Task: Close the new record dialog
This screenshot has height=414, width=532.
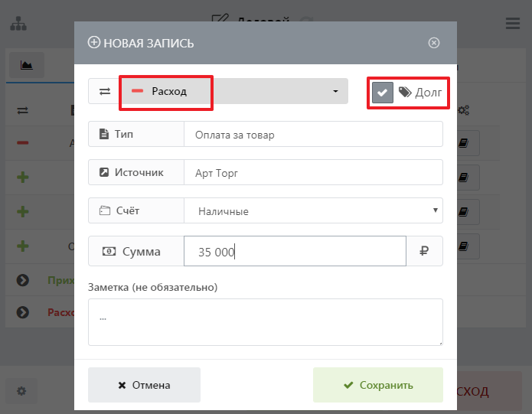Action: pyautogui.click(x=434, y=43)
